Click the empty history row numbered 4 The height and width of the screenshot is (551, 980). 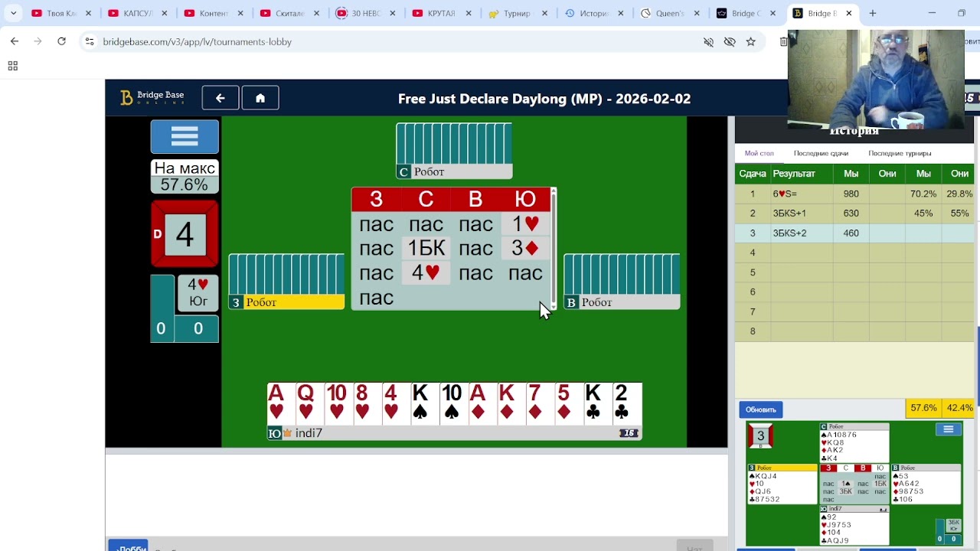pyautogui.click(x=854, y=253)
